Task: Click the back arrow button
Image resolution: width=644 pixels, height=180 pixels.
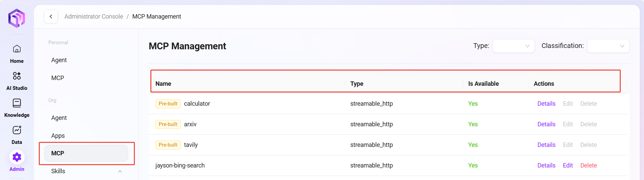Action: [x=51, y=17]
